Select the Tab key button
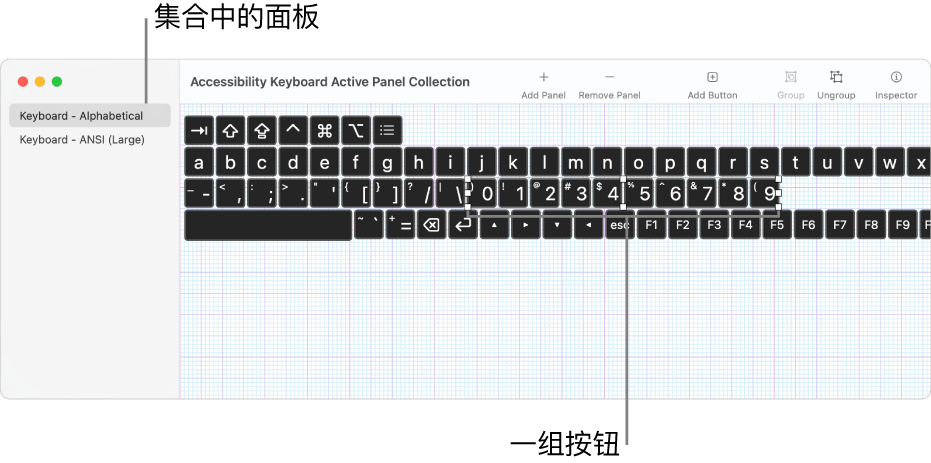Viewport: 931px width, 463px height. click(x=199, y=131)
